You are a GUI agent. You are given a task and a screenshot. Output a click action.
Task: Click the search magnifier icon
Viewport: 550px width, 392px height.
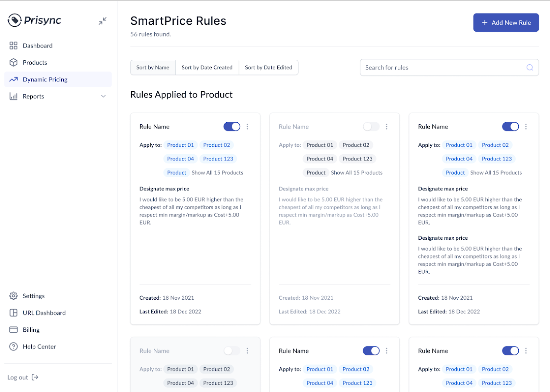(x=530, y=68)
